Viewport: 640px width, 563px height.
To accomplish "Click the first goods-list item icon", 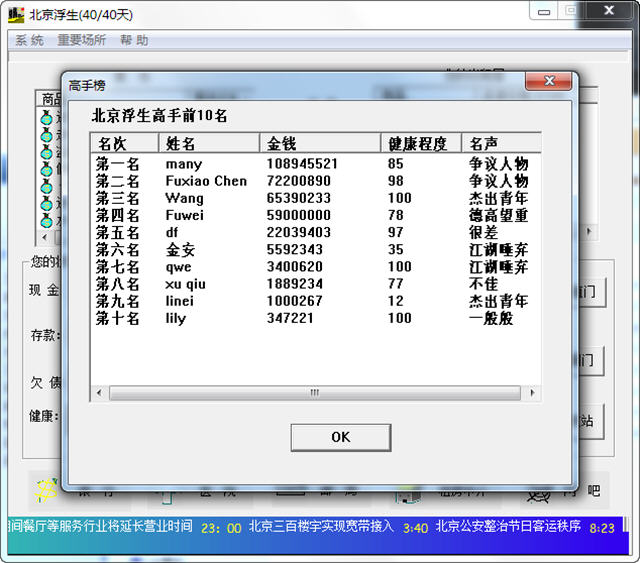I will pyautogui.click(x=46, y=118).
